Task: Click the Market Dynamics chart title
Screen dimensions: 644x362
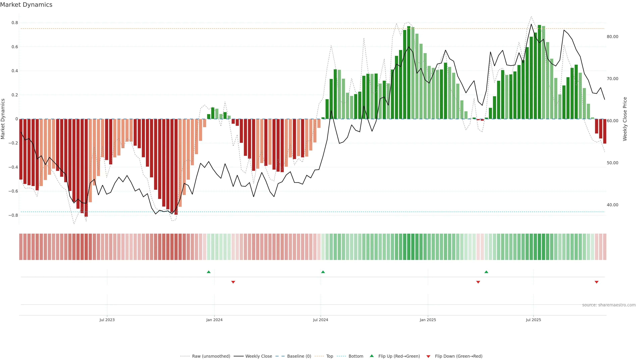Action: [x=26, y=5]
